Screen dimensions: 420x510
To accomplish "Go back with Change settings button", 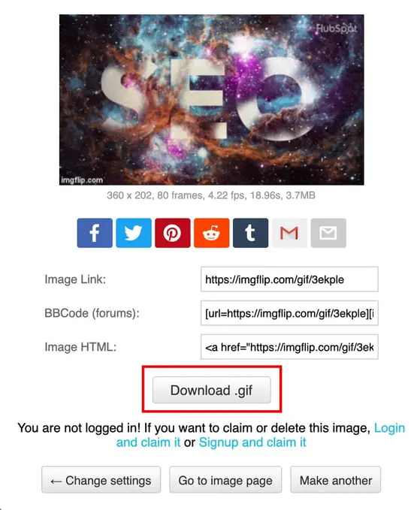I will [101, 480].
